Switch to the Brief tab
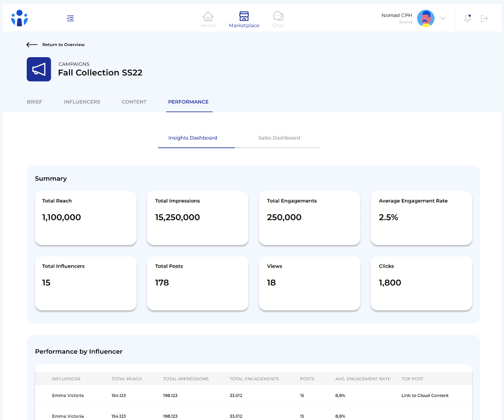 [x=34, y=102]
